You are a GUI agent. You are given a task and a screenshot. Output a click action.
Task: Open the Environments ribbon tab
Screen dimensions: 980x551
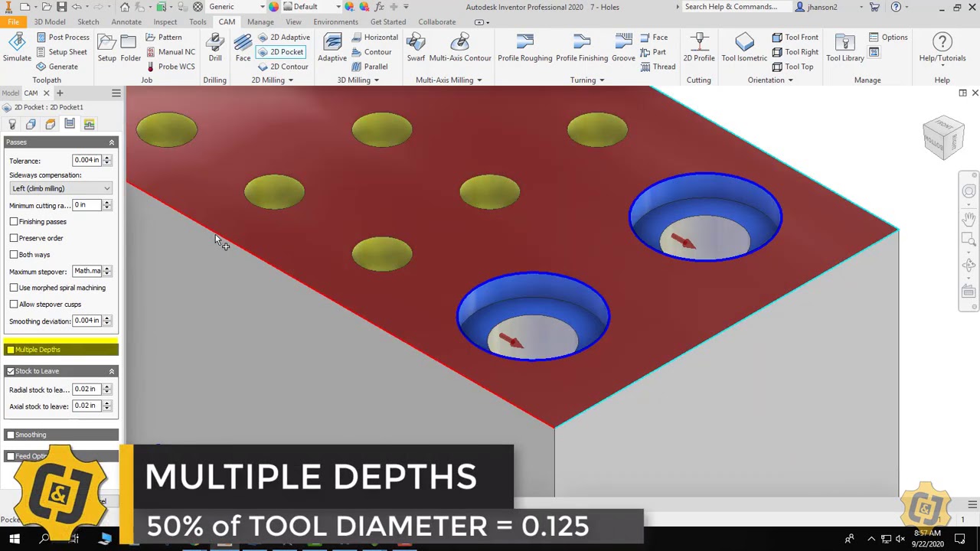click(335, 22)
